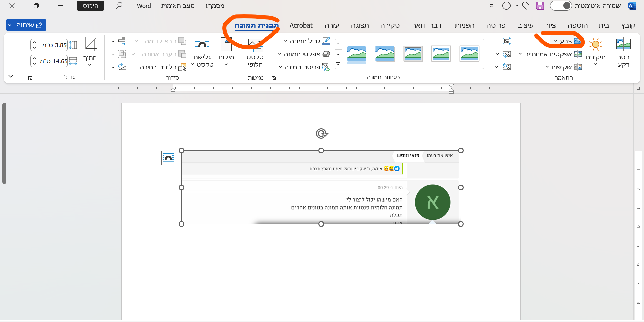644x322 pixels.
Task: Open Artistic Effects (אפקטים אמנותיים) dropdown
Action: coord(550,54)
